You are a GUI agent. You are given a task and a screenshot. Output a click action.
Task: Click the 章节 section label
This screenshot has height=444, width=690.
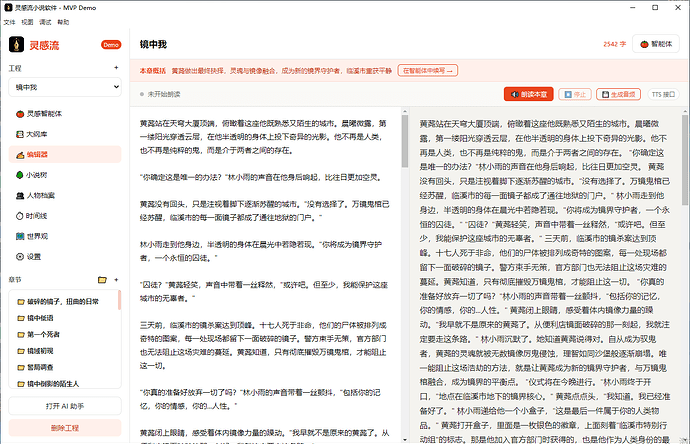pos(15,280)
